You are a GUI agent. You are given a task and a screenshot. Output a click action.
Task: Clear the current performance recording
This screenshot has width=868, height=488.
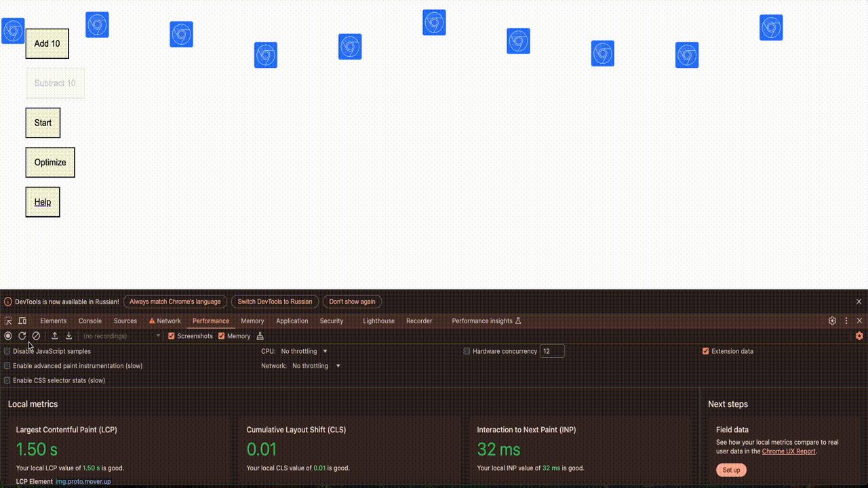click(36, 336)
